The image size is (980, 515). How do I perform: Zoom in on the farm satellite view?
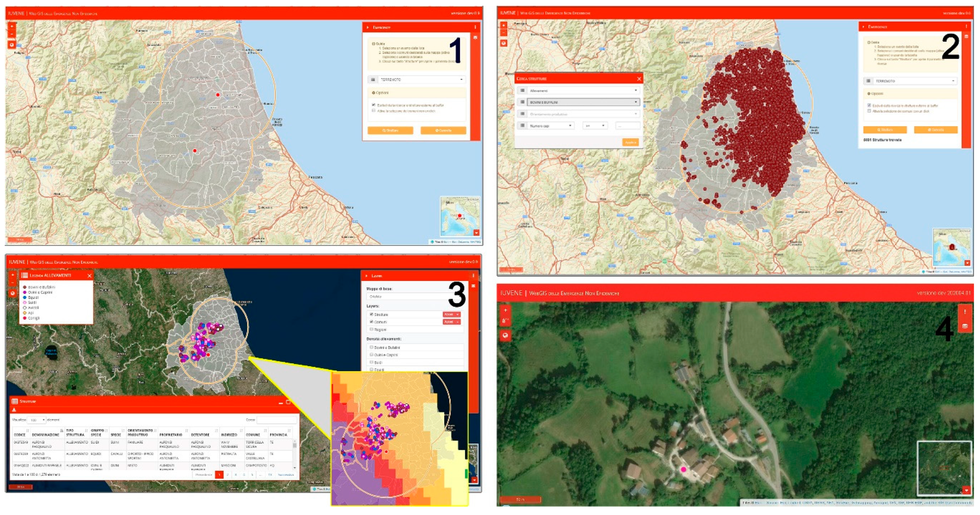click(505, 310)
